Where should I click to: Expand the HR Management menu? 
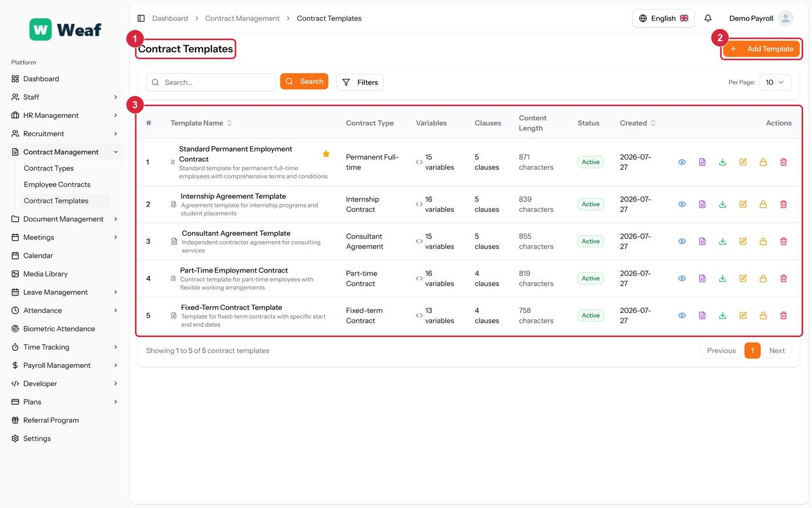point(65,116)
